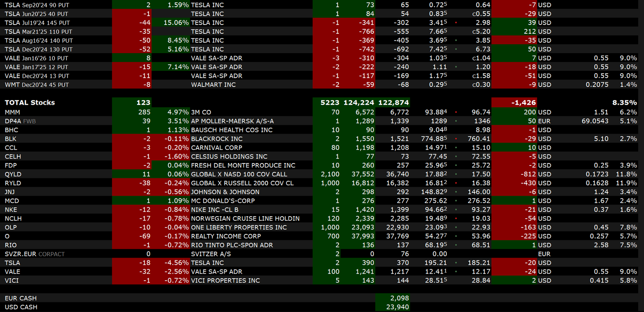
Task: Click the 15.06% cell for TSLA Jul19'24 PUT
Action: coord(176,23)
